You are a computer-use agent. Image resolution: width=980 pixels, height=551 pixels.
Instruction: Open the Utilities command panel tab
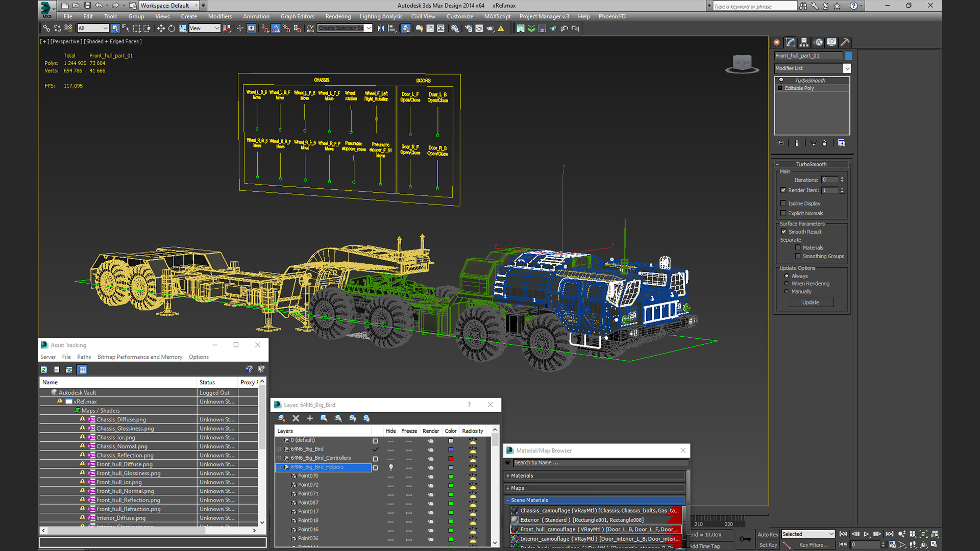click(x=845, y=42)
